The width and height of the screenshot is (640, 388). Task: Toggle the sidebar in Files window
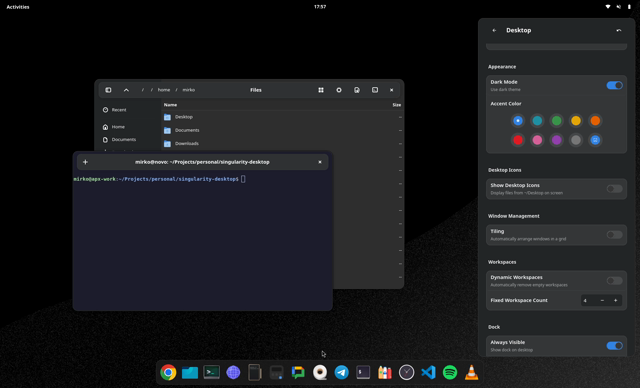pos(108,90)
